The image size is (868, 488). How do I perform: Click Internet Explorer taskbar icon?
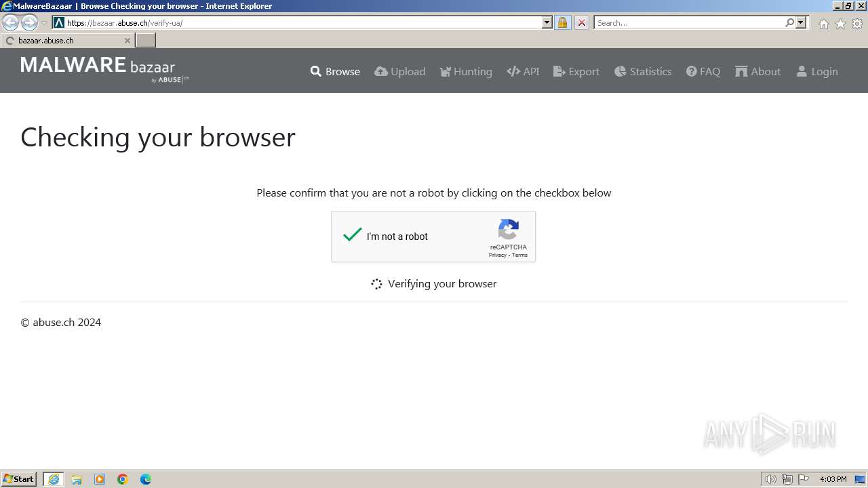pos(54,479)
